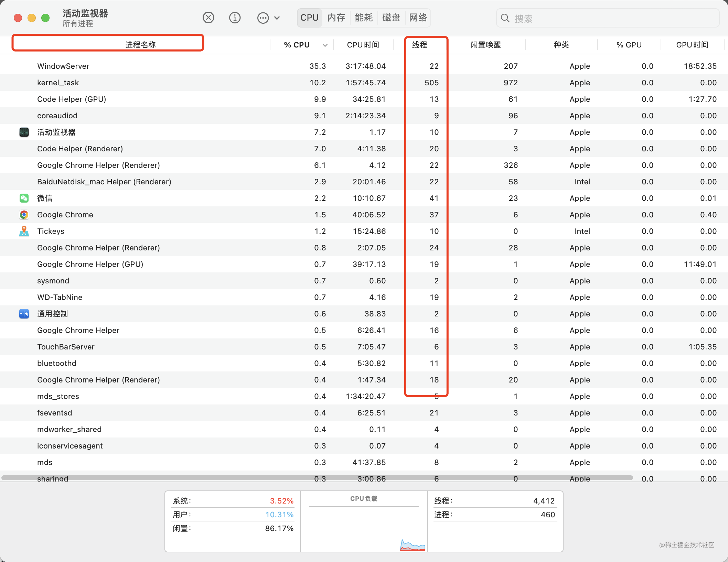This screenshot has height=562, width=728.
Task: Click the 系统 3.52% value
Action: coord(282,501)
